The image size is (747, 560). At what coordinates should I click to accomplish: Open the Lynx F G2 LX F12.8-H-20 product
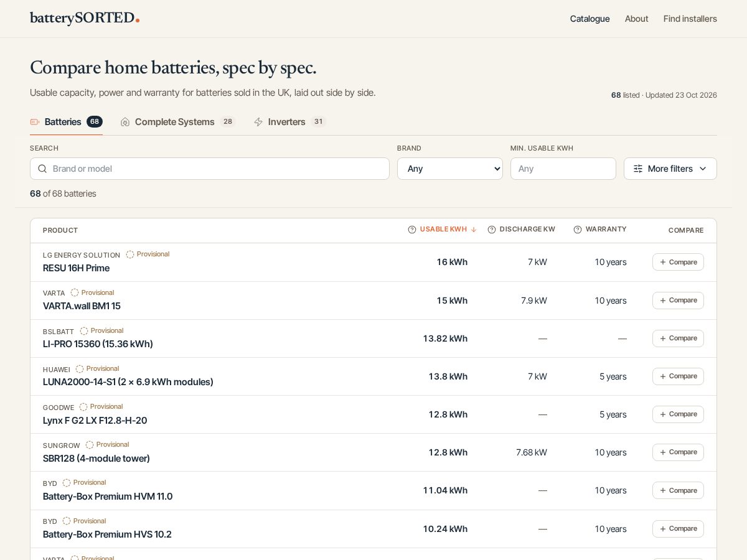pos(95,421)
